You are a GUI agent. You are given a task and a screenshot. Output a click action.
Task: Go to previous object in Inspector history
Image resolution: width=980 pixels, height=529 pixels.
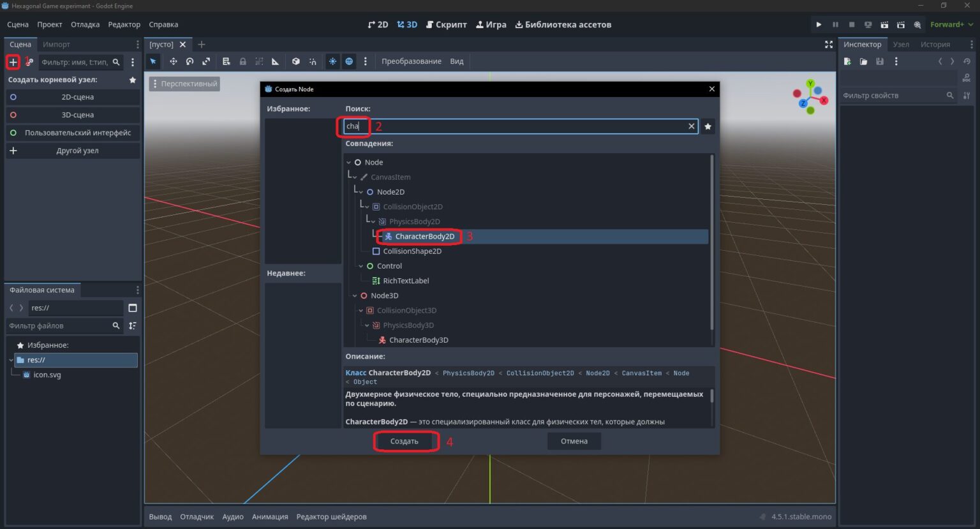point(940,61)
